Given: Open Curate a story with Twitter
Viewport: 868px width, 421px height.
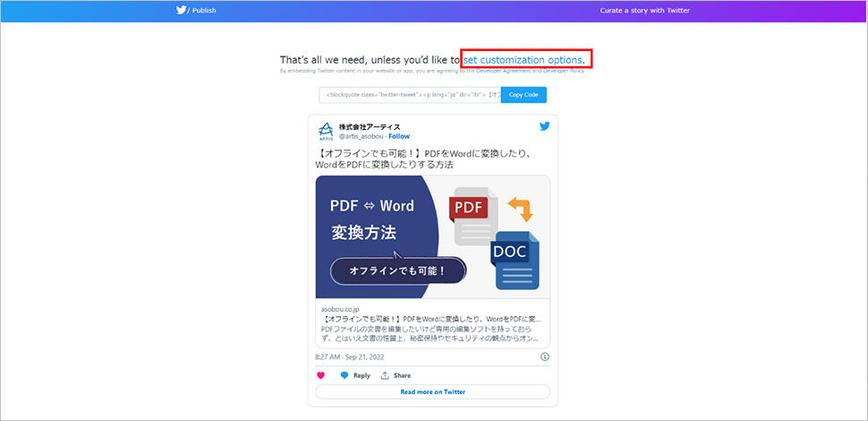Looking at the screenshot, I should 645,11.
